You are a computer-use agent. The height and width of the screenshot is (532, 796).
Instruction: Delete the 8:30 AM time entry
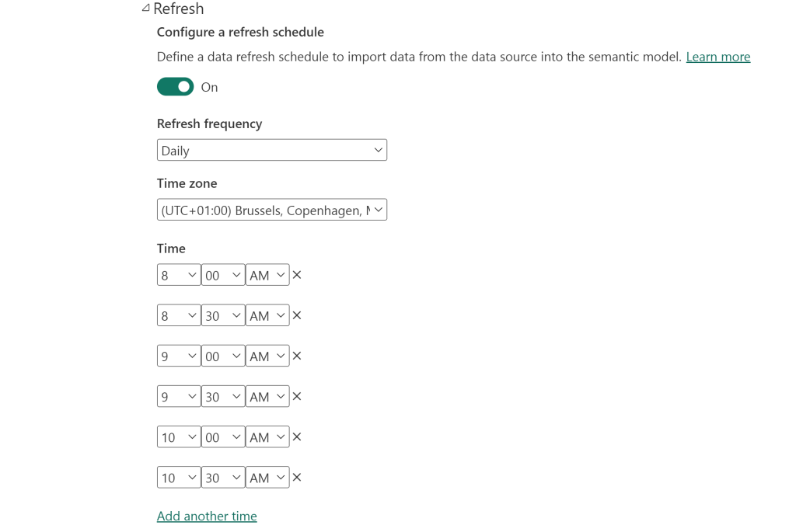(297, 315)
